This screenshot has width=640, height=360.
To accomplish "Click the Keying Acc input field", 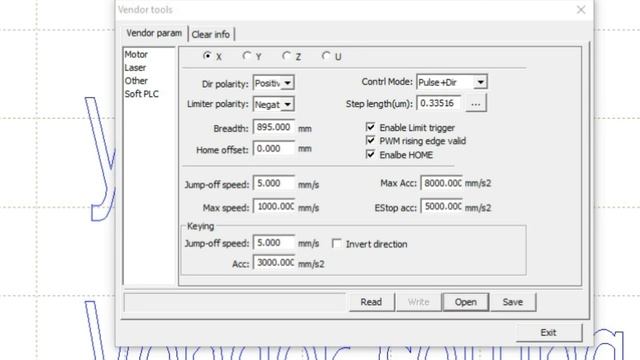I will [x=273, y=262].
